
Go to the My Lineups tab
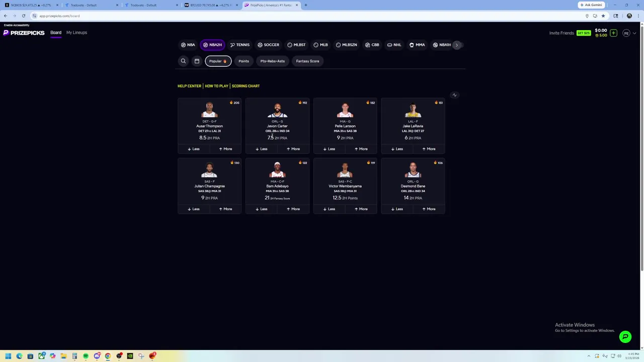click(76, 33)
